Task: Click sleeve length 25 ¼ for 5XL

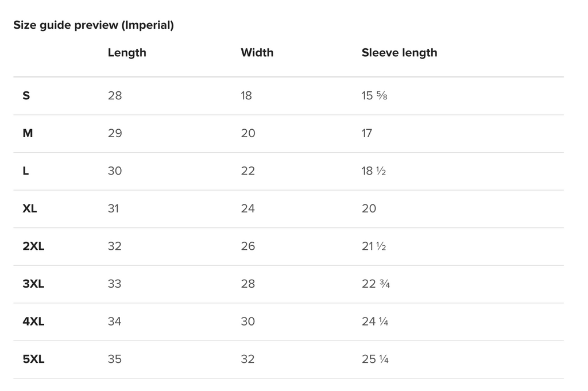Action: 375,359
